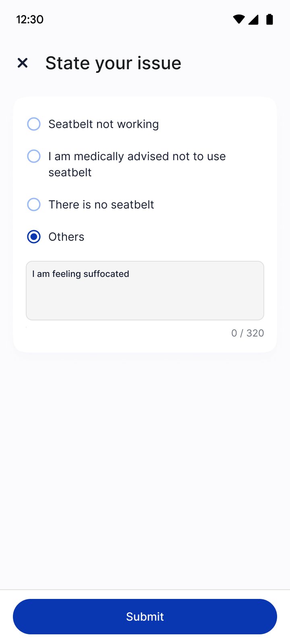The height and width of the screenshot is (644, 290).
Task: Tap the "There is no seatbelt" label text
Action: pos(101,204)
